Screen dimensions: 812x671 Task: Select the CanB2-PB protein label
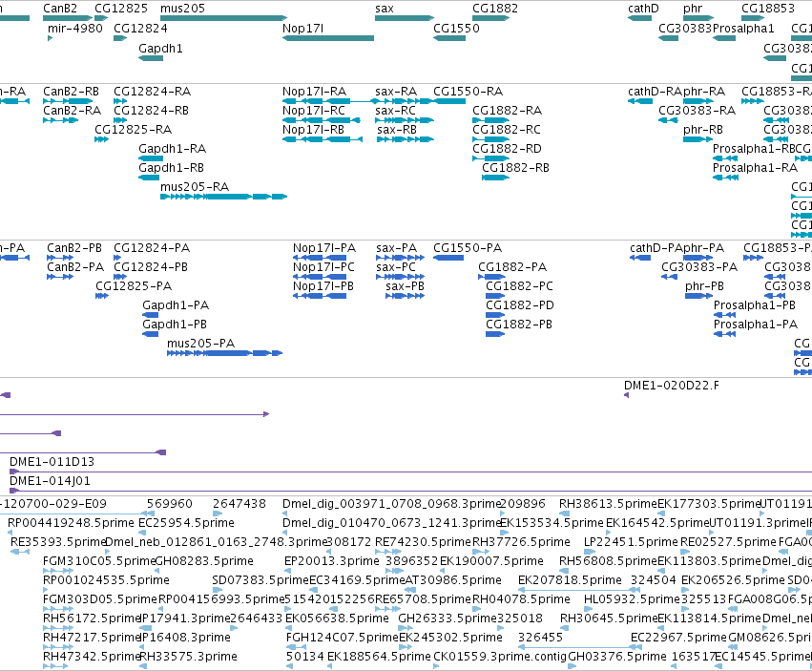(74, 248)
